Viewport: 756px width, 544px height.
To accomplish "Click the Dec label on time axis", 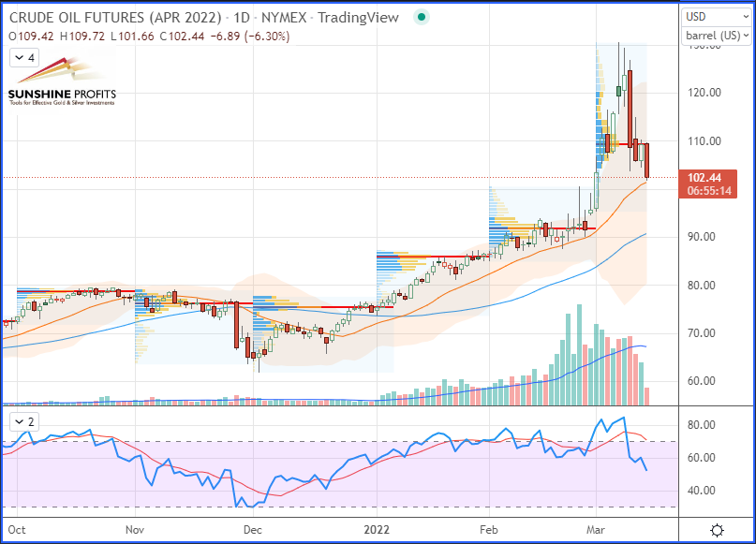I will tap(253, 530).
